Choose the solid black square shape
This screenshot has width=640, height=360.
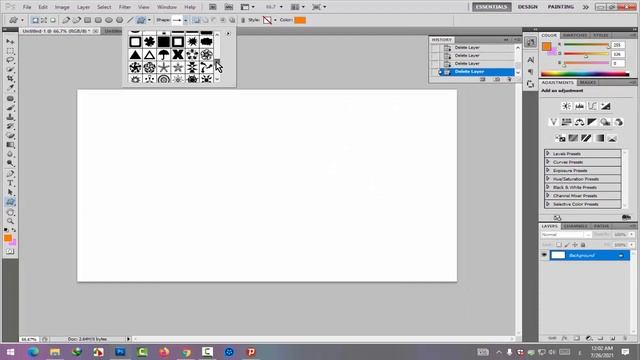(164, 42)
